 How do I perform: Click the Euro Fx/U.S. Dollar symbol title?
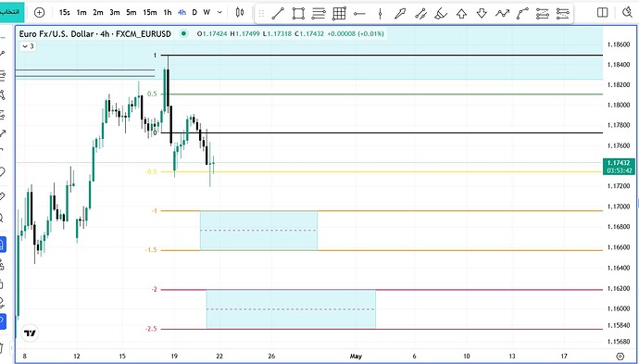point(95,34)
